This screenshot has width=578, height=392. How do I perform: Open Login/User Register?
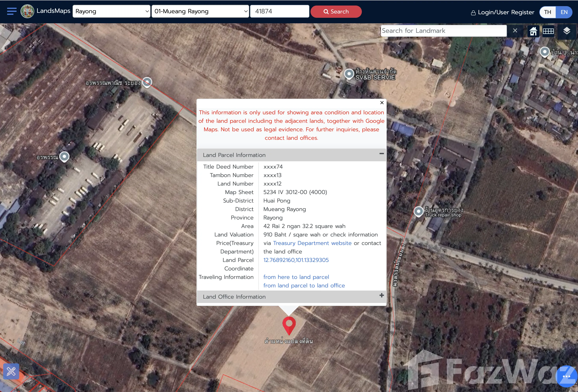tap(502, 12)
